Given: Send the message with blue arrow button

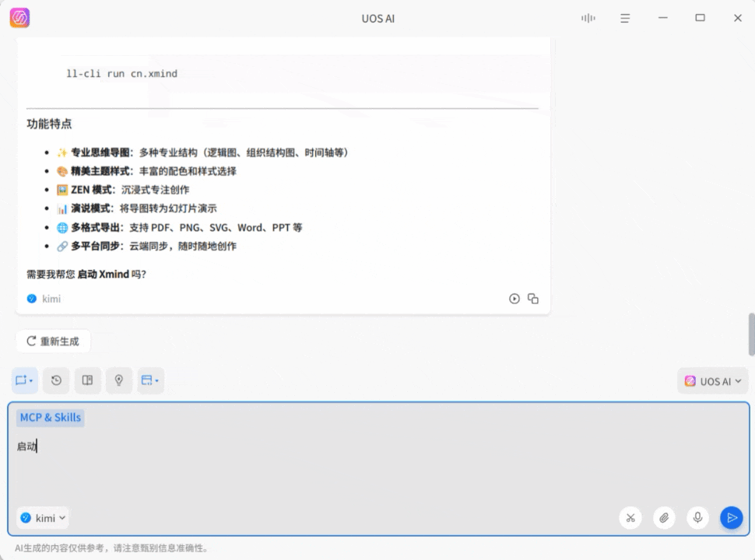Looking at the screenshot, I should click(731, 518).
